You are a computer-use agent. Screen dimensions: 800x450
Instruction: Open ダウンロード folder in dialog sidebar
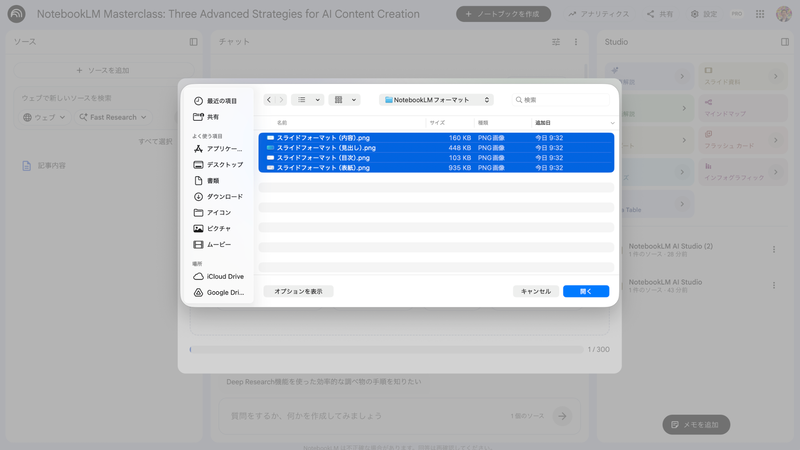pyautogui.click(x=218, y=196)
